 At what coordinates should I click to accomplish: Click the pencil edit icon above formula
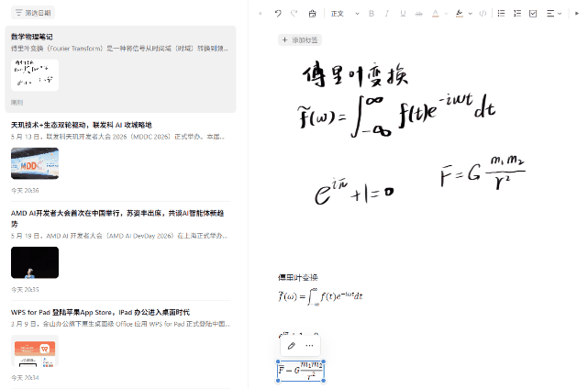pos(292,346)
